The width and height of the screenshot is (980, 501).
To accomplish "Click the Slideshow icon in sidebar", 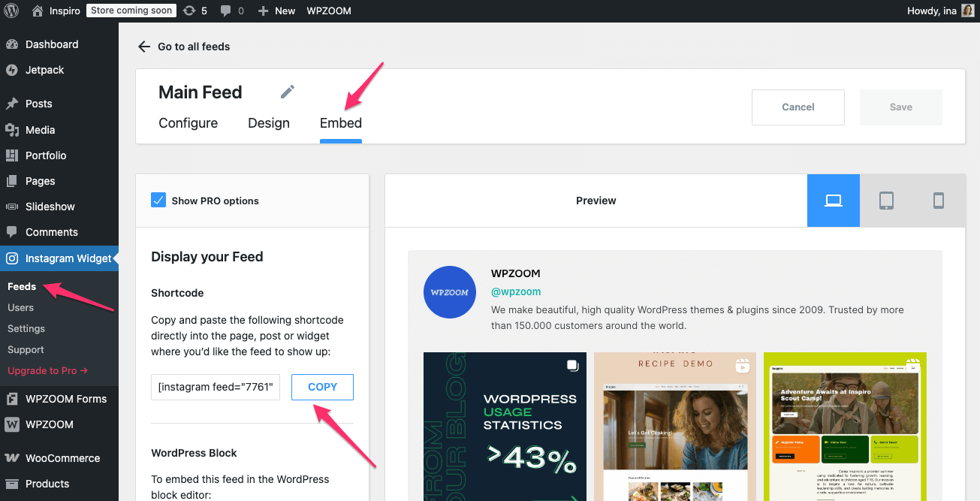I will (12, 207).
